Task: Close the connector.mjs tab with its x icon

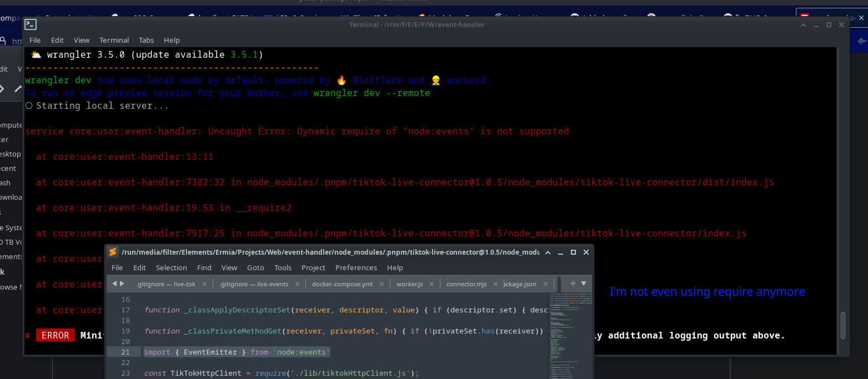Action: (495, 284)
